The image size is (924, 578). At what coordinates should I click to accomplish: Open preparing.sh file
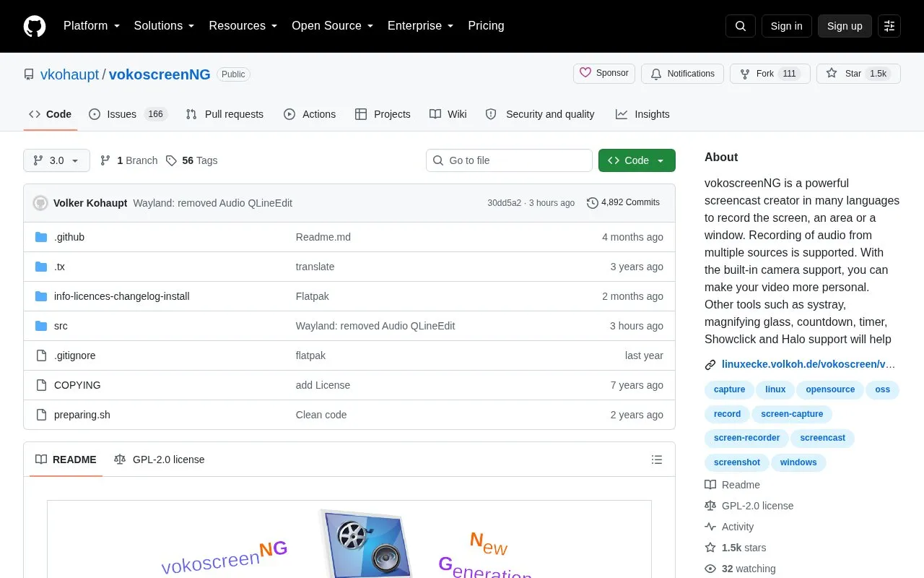82,415
